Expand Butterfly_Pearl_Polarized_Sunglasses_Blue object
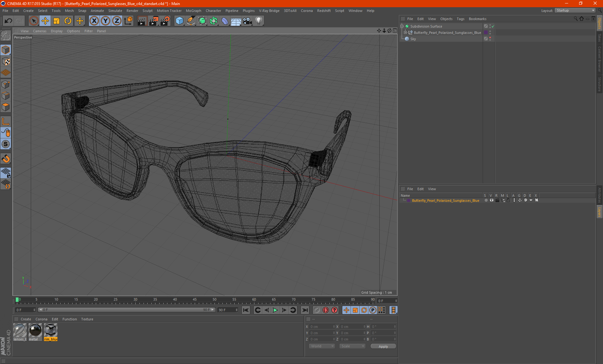The width and height of the screenshot is (603, 364). 405,33
